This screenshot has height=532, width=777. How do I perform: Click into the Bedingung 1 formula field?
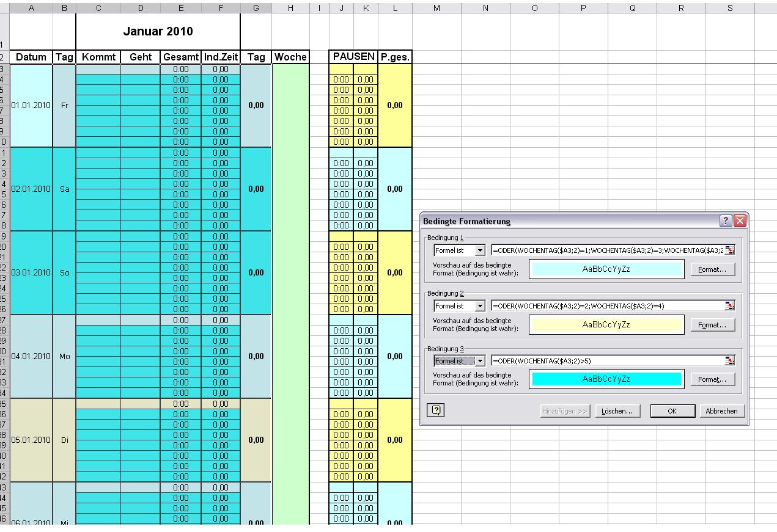[x=608, y=250]
